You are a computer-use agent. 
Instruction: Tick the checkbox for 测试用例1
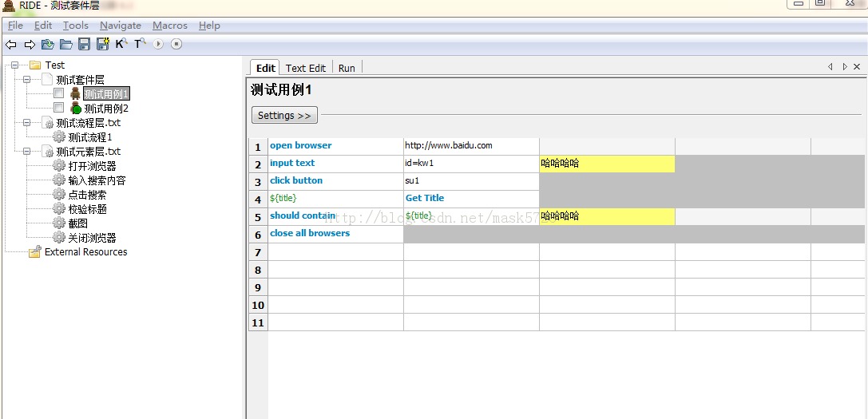58,93
